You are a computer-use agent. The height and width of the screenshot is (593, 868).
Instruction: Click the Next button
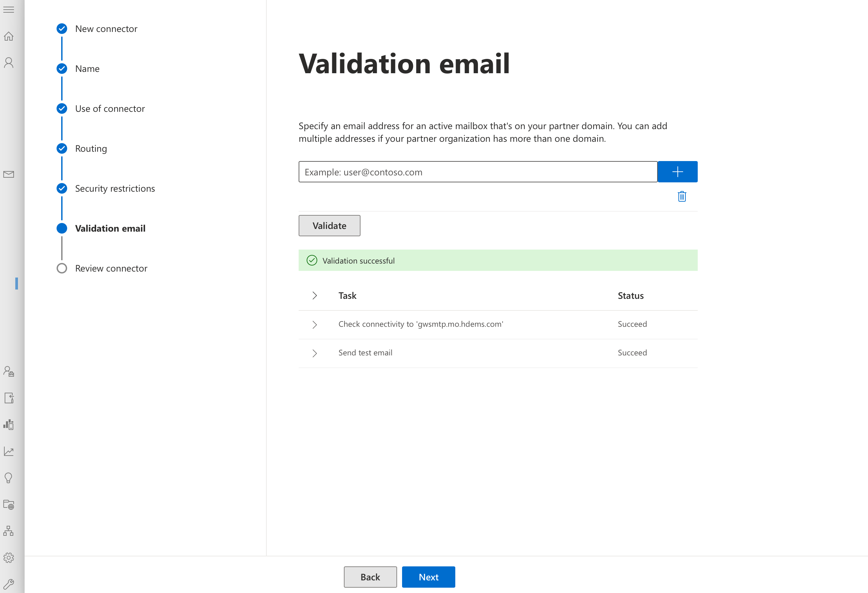click(428, 577)
